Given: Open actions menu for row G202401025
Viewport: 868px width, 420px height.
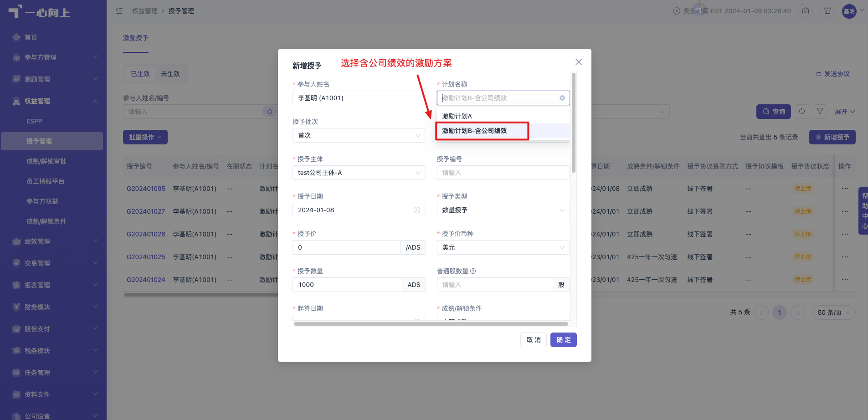Looking at the screenshot, I should [x=845, y=257].
